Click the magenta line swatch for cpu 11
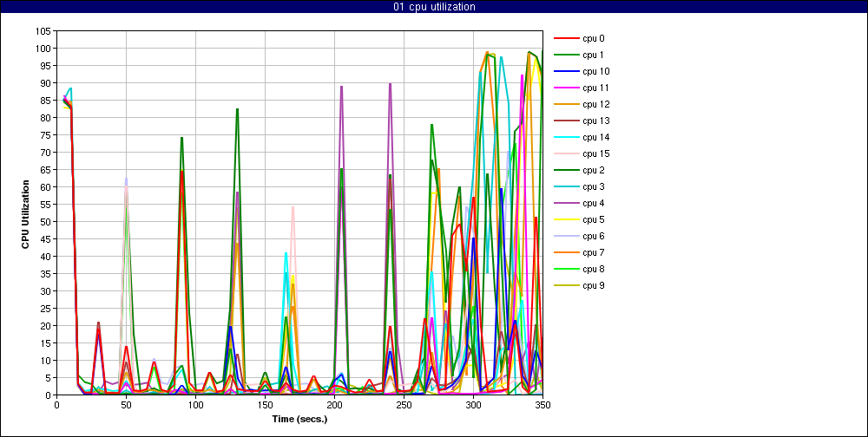 click(566, 88)
